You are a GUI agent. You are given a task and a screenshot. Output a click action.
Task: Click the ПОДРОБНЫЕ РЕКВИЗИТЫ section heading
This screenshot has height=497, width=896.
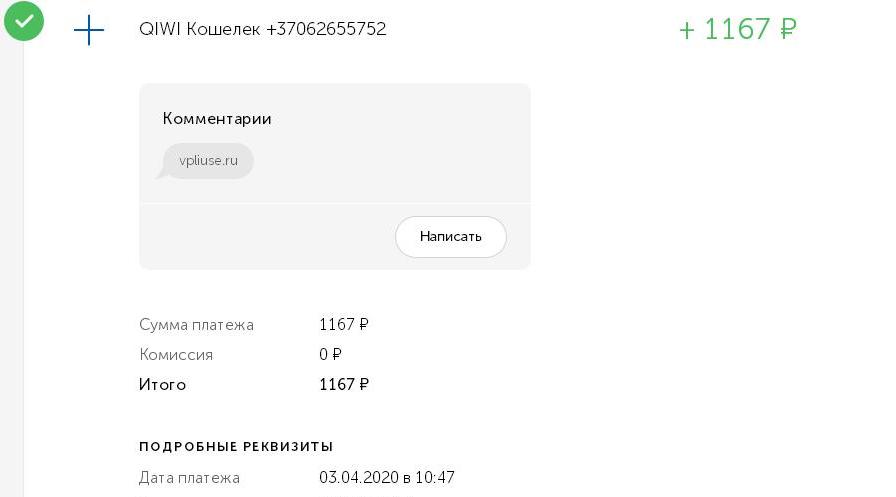pyautogui.click(x=236, y=447)
